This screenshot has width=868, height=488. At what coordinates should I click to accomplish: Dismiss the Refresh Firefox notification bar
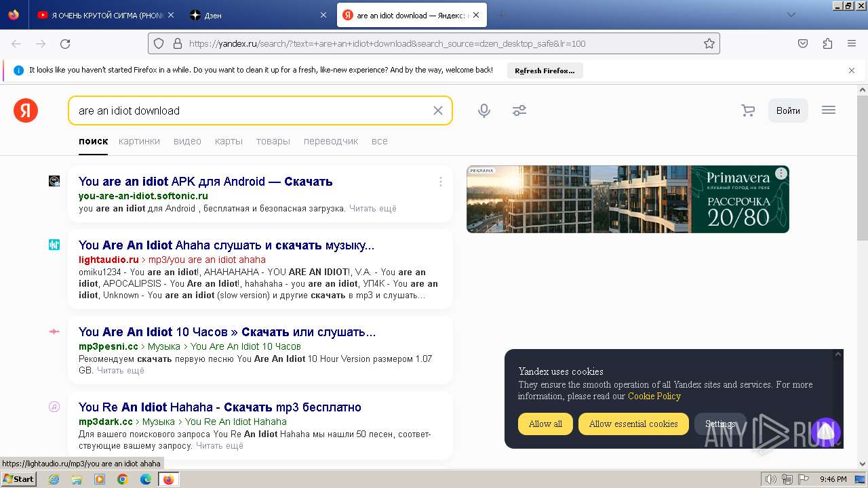(x=852, y=70)
